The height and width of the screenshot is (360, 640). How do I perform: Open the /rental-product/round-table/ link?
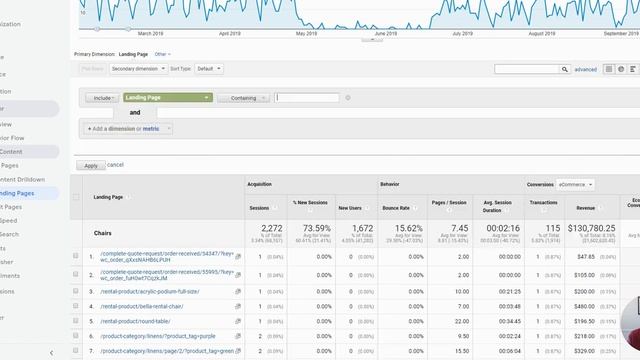(x=135, y=321)
